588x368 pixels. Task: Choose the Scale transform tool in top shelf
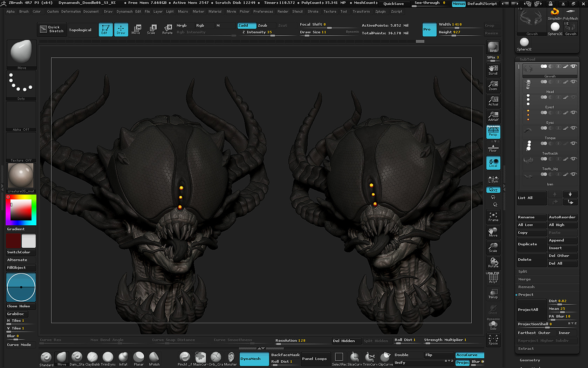(x=151, y=29)
